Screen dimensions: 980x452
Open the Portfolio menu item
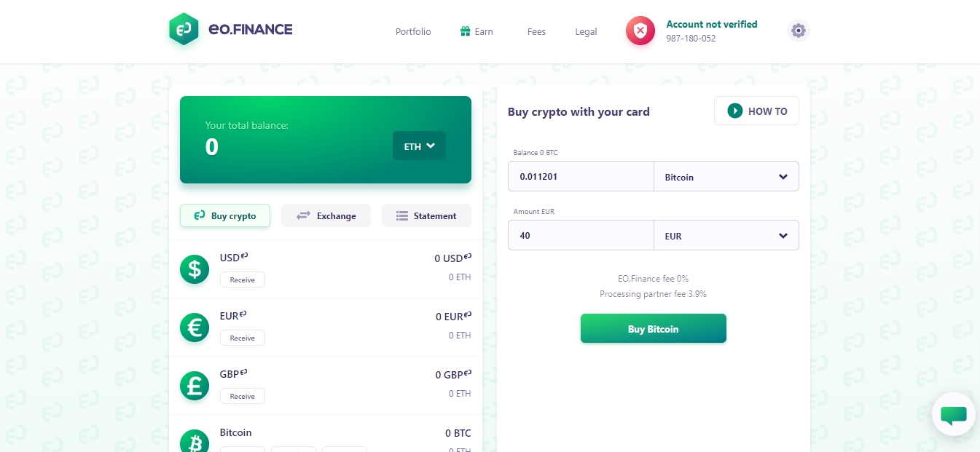coord(413,31)
